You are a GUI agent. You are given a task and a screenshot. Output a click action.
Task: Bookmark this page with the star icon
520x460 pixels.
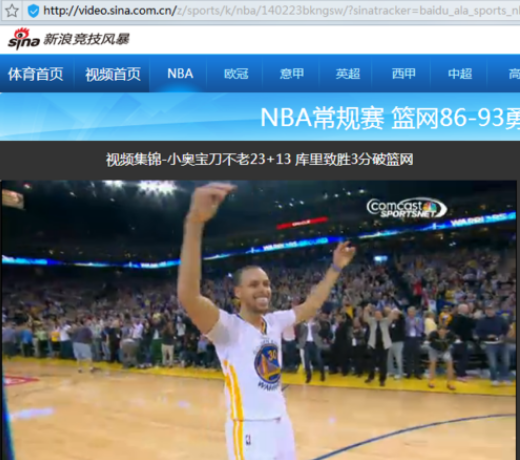pos(12,11)
